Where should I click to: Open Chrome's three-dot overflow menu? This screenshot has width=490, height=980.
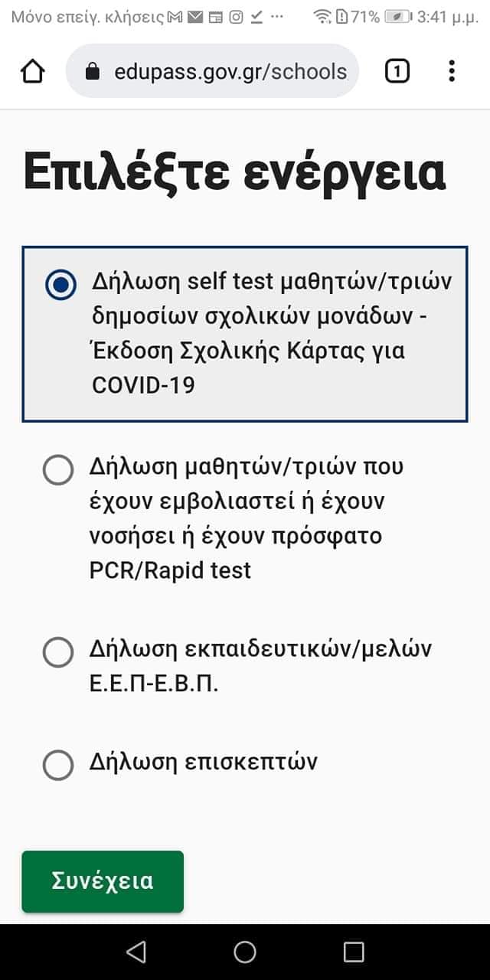[x=452, y=71]
